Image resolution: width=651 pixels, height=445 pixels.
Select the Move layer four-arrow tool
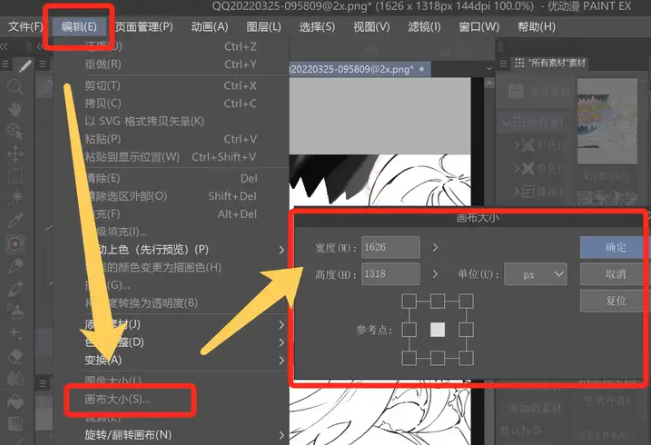tap(15, 154)
